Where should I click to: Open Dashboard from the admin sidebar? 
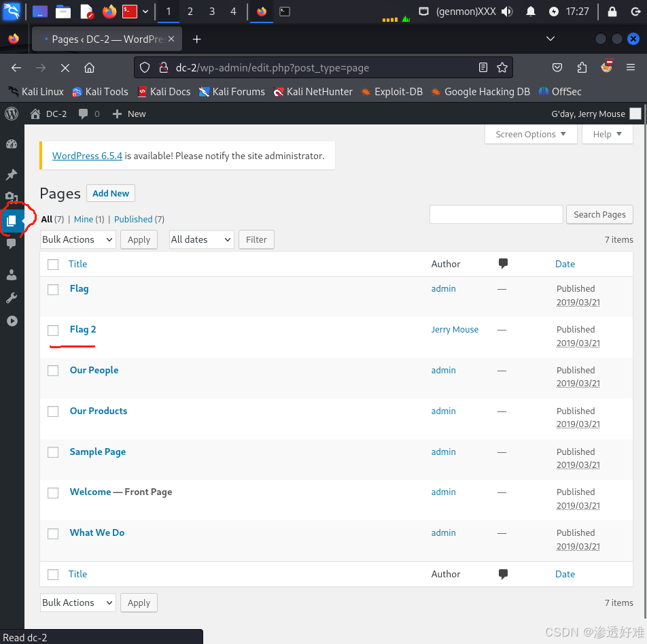(x=12, y=144)
